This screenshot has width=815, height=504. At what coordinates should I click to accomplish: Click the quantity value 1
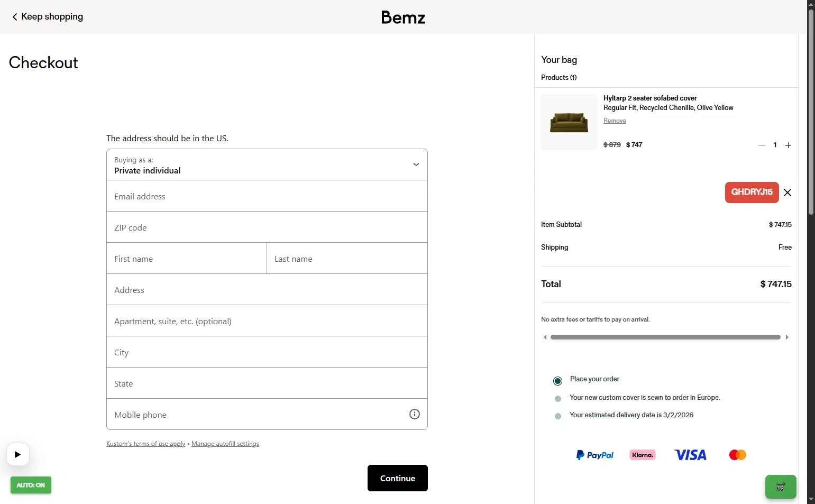(775, 145)
